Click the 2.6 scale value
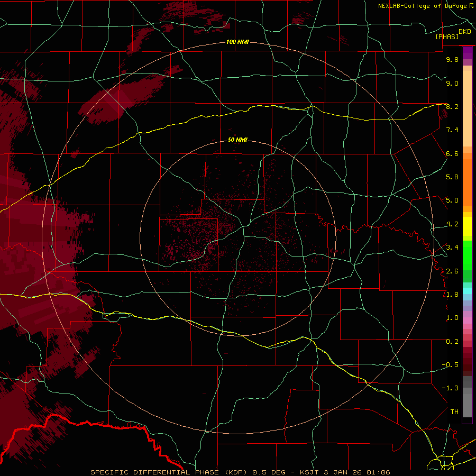This screenshot has width=476, height=476. [452, 271]
